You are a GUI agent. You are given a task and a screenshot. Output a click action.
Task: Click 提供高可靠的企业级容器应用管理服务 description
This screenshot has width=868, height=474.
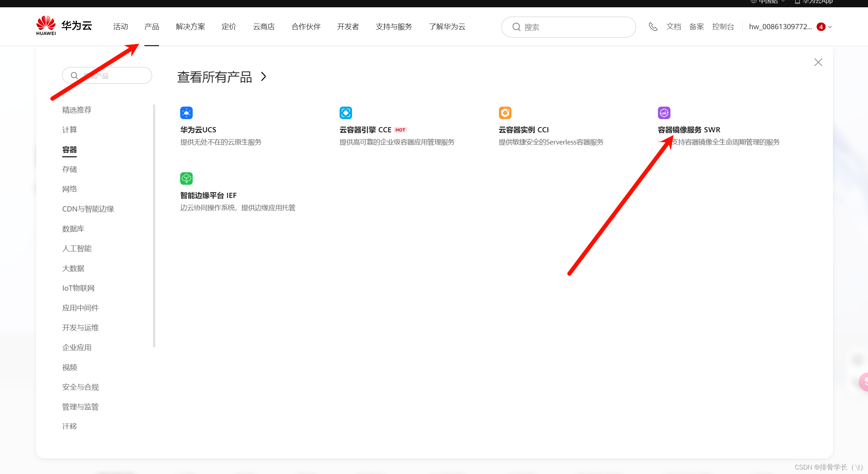click(x=397, y=142)
